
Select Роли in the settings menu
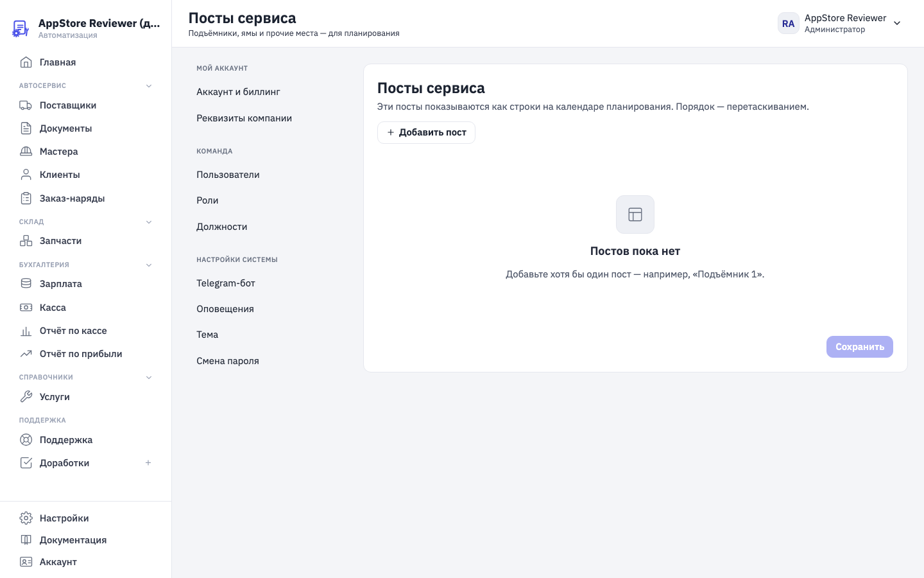[x=207, y=200]
